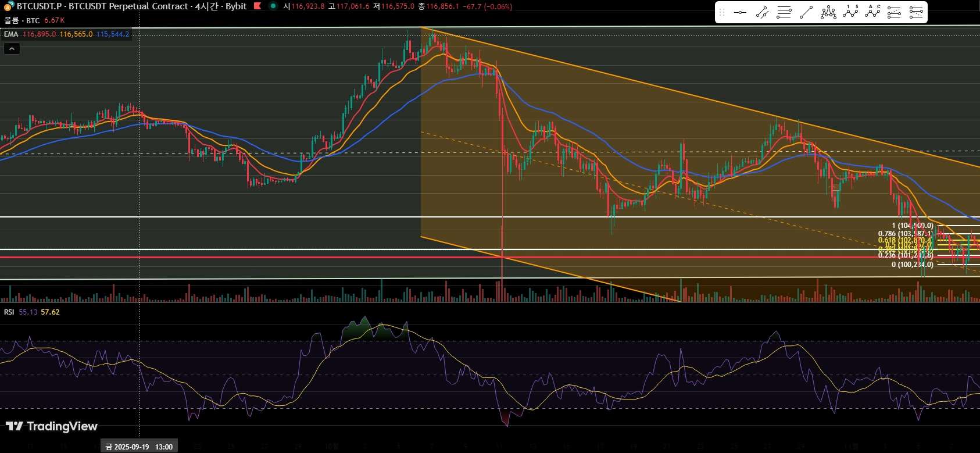Select the parallel channel drawing tool

pos(762,12)
